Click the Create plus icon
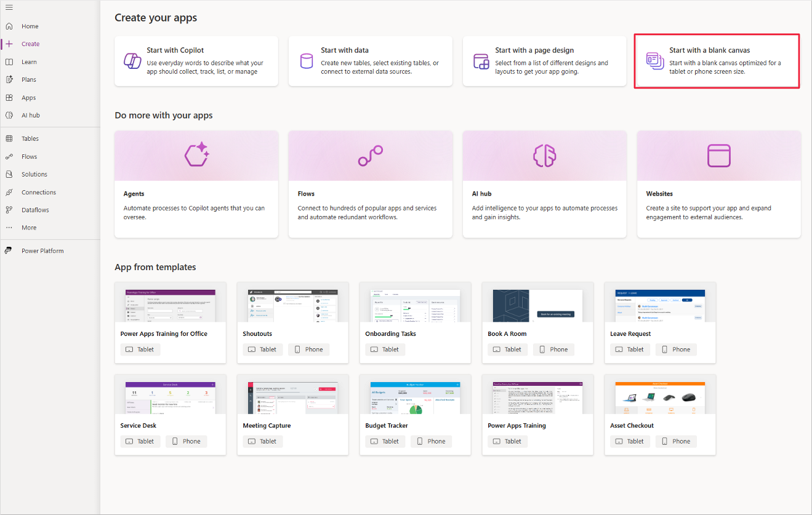This screenshot has width=812, height=515. point(9,44)
